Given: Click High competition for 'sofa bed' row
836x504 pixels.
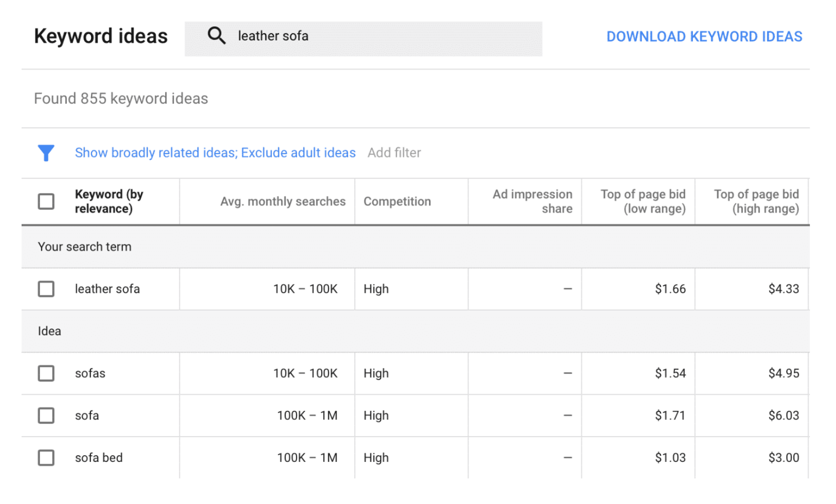Looking at the screenshot, I should (x=376, y=458).
